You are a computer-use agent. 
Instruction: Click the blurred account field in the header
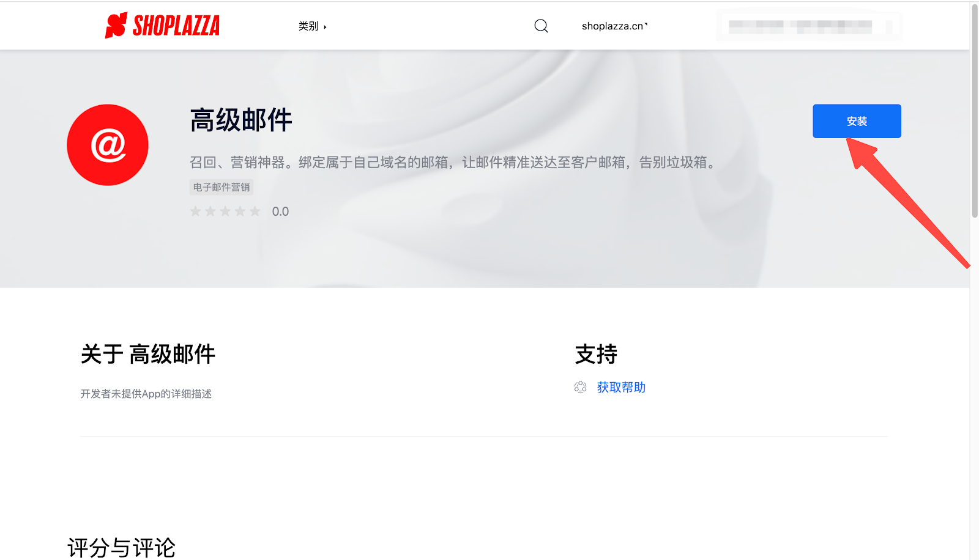tap(809, 27)
